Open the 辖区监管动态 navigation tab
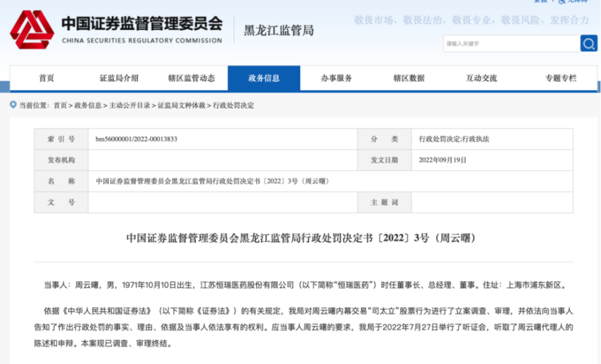This screenshot has width=601, height=364. pos(191,78)
